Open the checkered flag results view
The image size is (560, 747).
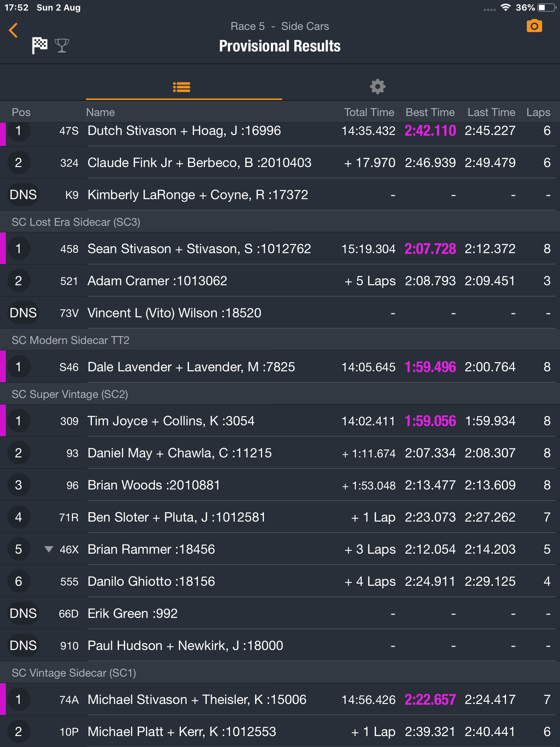pos(39,46)
